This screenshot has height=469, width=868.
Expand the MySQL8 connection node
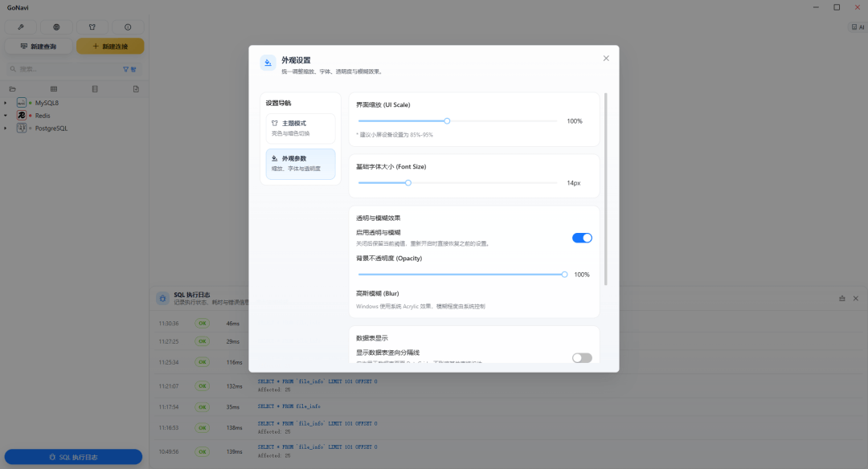click(x=6, y=103)
